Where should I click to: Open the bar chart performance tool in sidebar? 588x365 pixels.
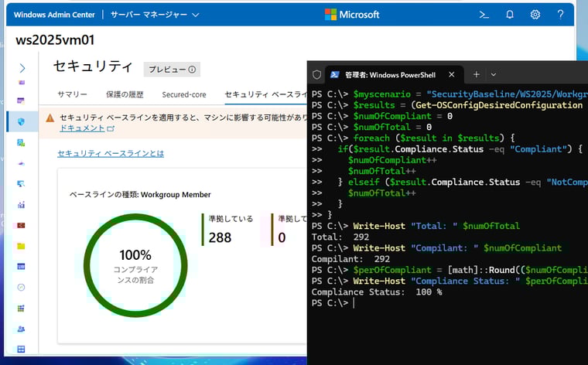pos(21,205)
